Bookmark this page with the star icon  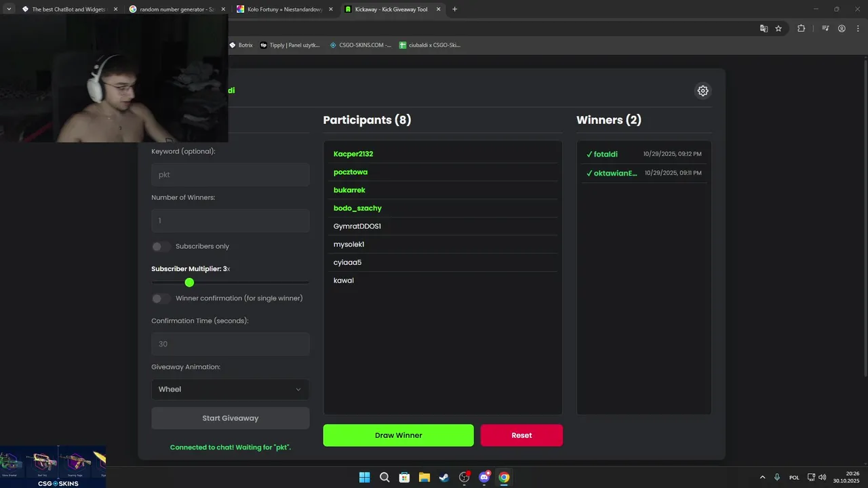[x=778, y=28]
